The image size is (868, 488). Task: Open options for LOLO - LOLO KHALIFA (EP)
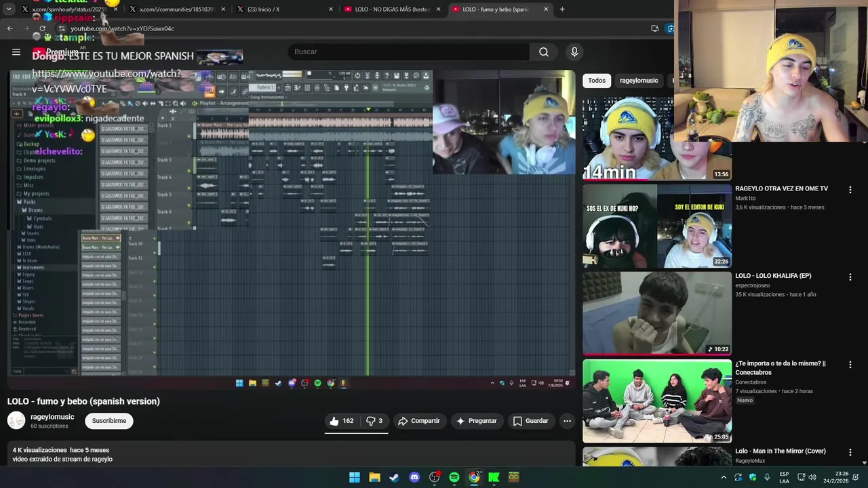850,277
